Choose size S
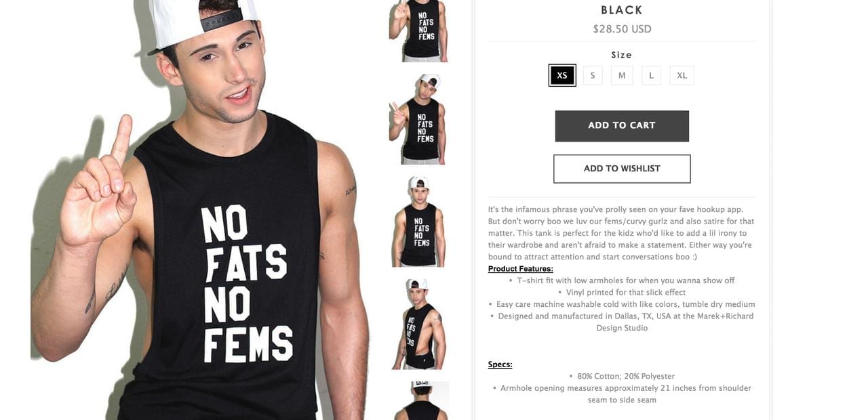Image resolution: width=868 pixels, height=420 pixels. [x=593, y=75]
